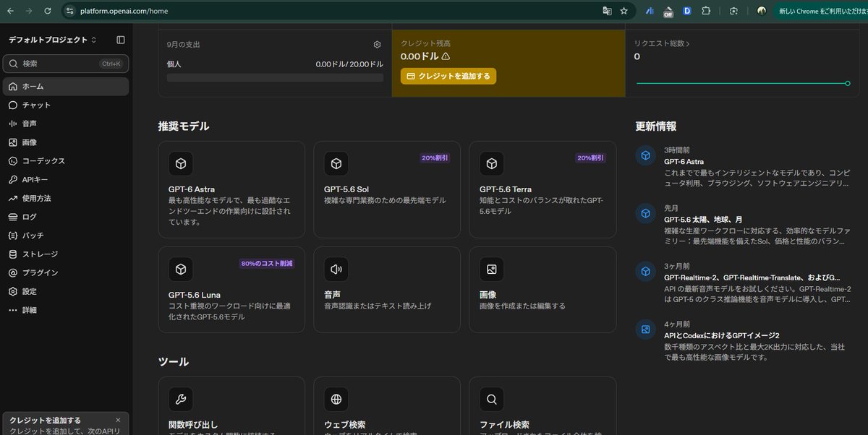Open プラグイン in the sidebar
The height and width of the screenshot is (435, 868).
coord(66,273)
